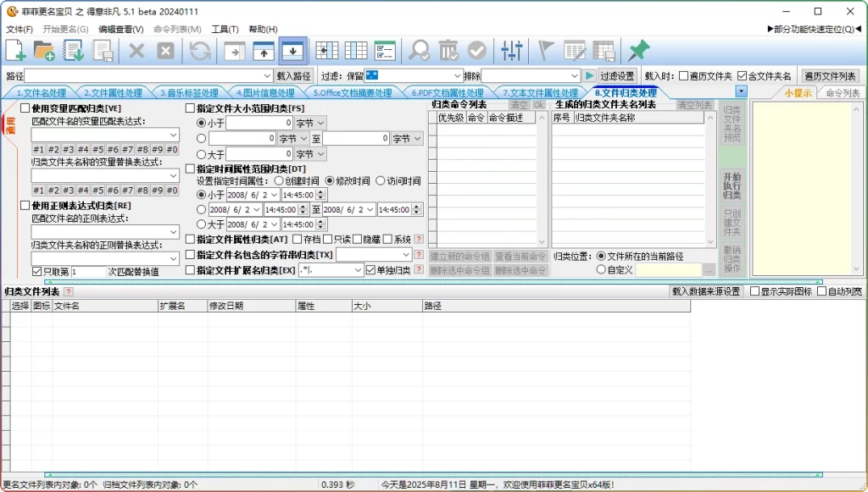Click the 只取第 number input field

[x=88, y=272]
